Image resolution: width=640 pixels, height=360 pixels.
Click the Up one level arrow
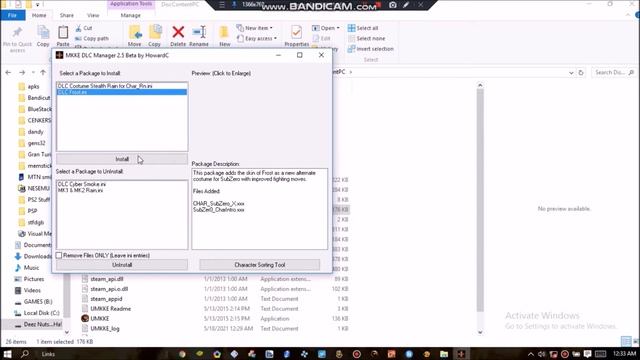43,72
